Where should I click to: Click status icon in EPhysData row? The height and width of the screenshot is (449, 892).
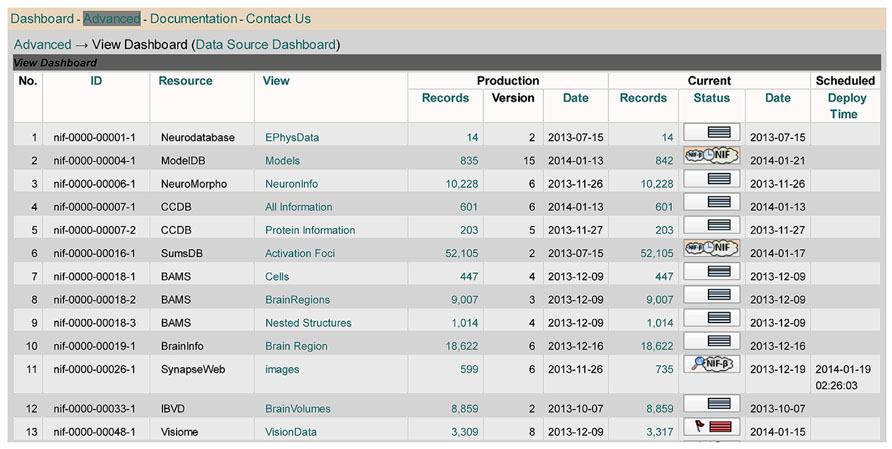711,132
